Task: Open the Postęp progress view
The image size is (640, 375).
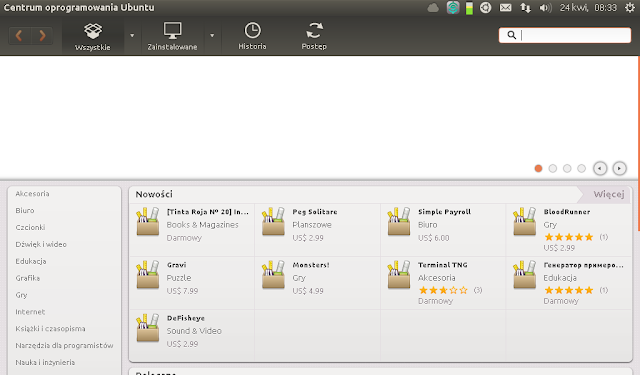Action: click(314, 37)
